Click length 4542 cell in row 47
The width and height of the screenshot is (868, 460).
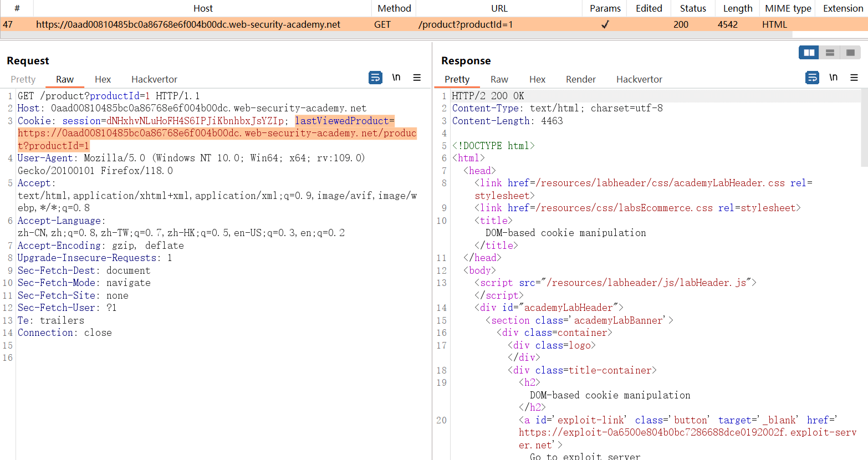(727, 24)
